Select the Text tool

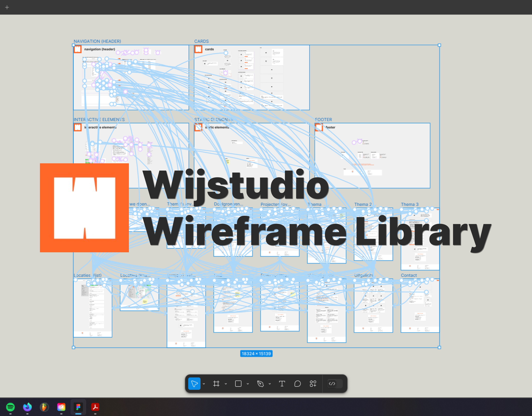pyautogui.click(x=282, y=384)
